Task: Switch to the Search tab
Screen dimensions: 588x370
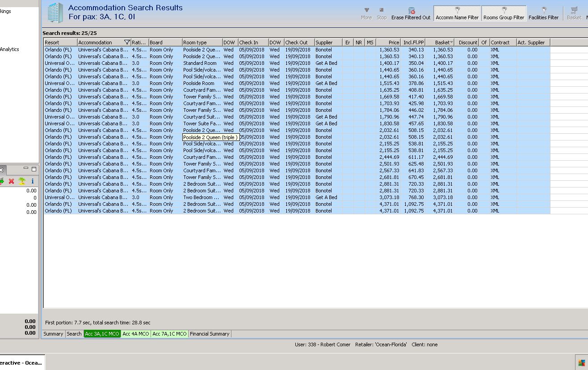Action: [x=74, y=334]
